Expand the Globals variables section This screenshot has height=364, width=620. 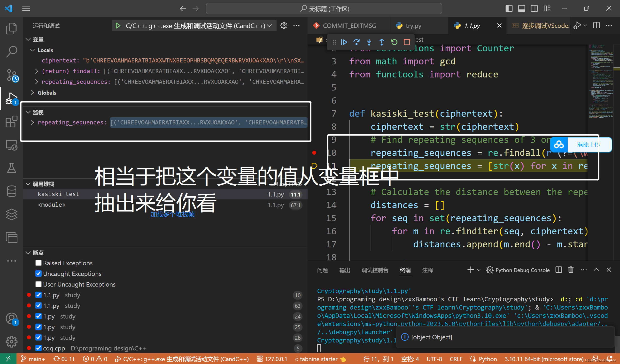point(32,93)
